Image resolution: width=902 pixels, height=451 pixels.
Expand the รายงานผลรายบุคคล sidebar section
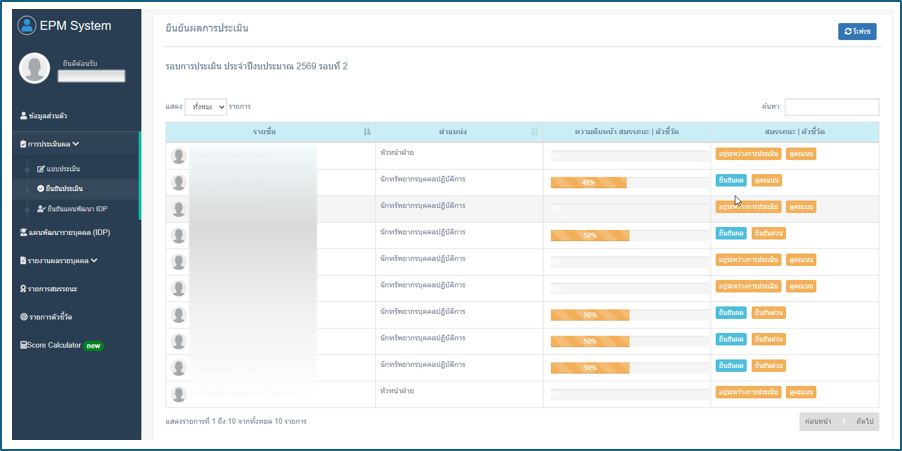coord(58,260)
